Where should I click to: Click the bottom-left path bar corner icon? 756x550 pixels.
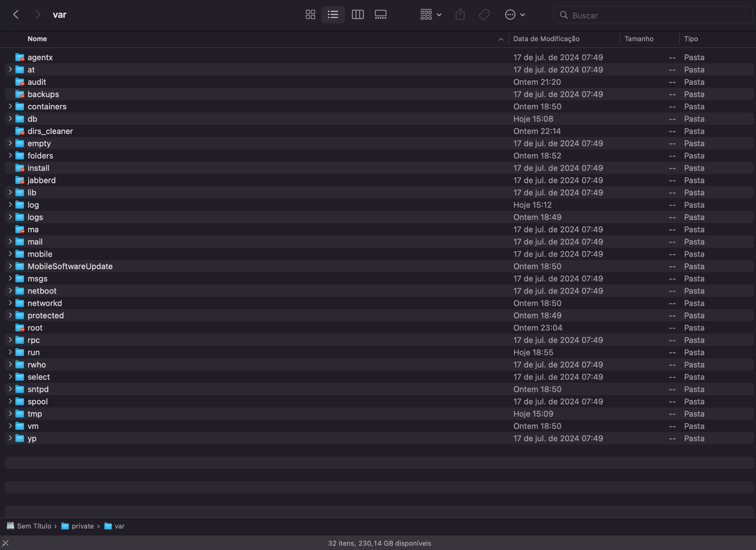5,543
